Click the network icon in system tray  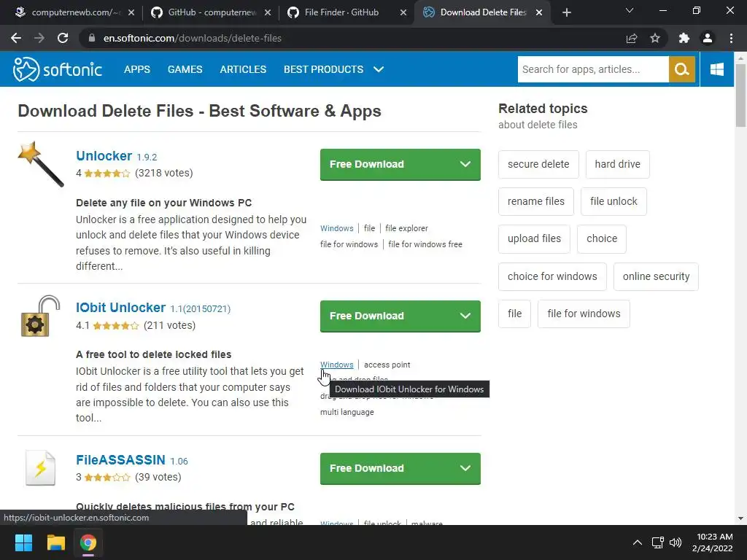click(657, 542)
